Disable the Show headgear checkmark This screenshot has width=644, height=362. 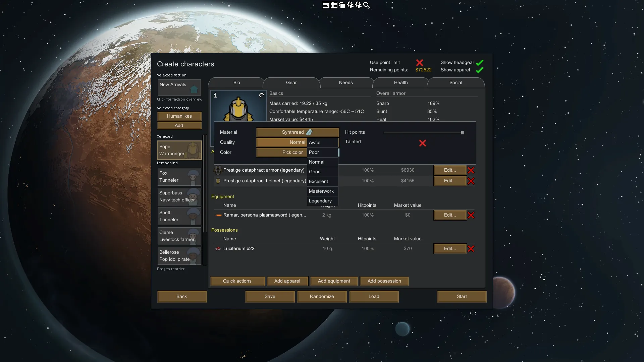[x=480, y=63]
